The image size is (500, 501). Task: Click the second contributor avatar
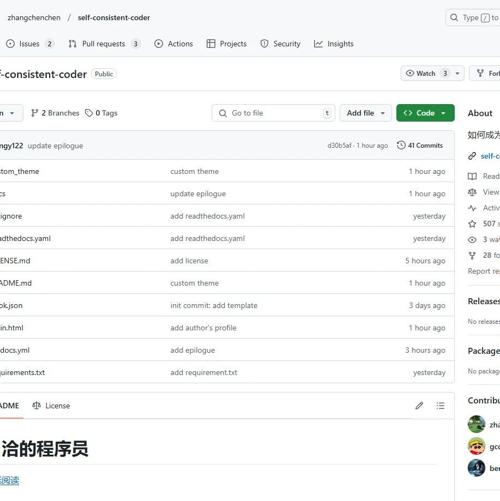(x=476, y=446)
